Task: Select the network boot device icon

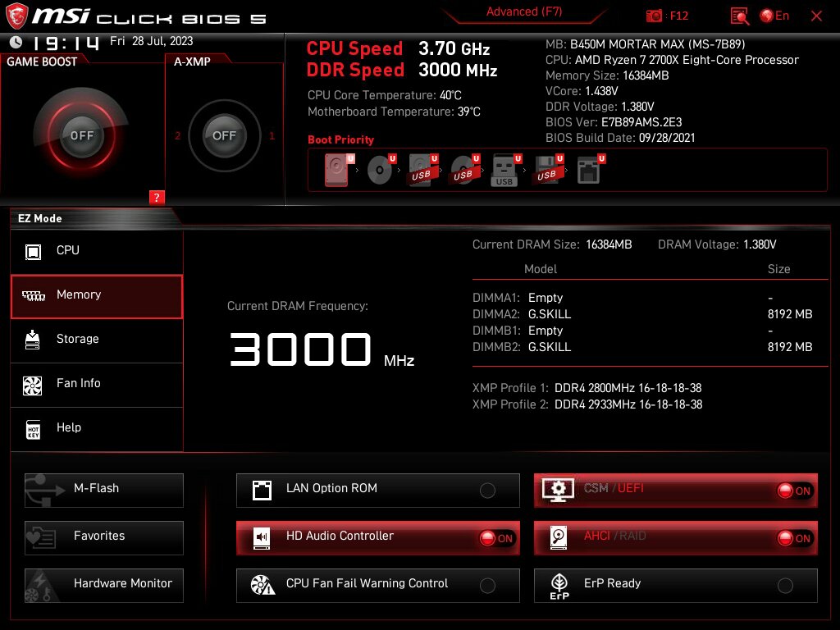Action: 591,171
